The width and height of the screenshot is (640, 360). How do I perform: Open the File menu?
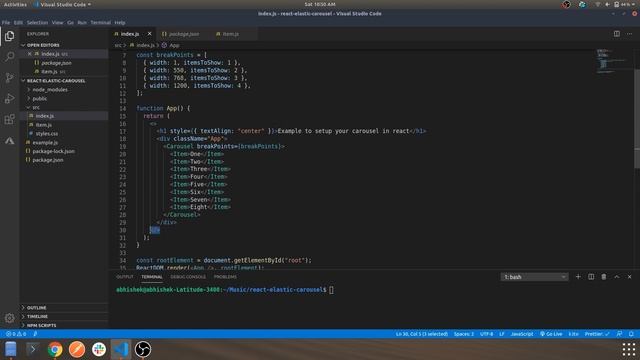6,22
